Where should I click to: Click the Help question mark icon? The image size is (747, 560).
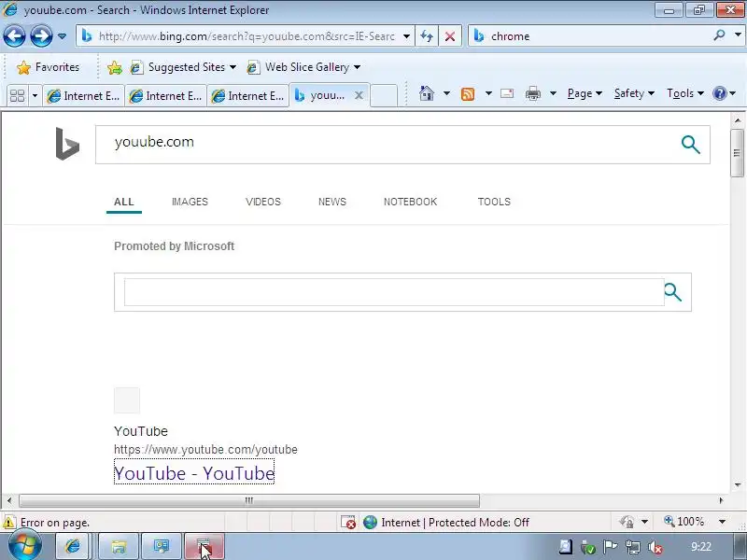[719, 93]
